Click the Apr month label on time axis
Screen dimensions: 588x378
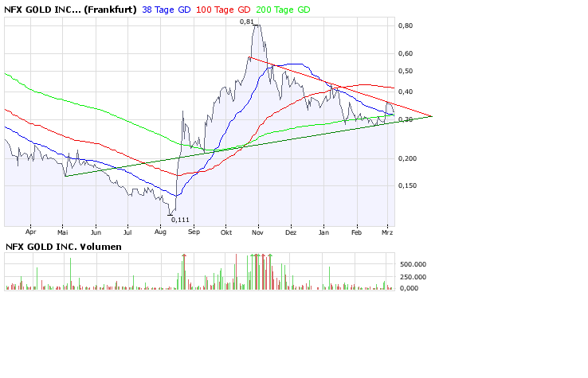point(31,232)
